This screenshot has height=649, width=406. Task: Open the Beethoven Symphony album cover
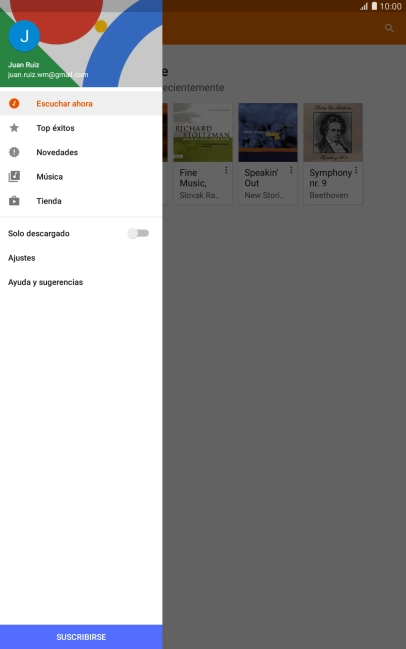click(x=333, y=132)
